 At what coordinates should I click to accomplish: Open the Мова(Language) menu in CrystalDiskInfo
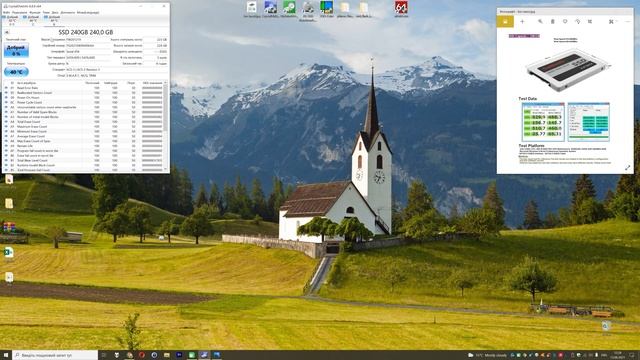[x=88, y=13]
